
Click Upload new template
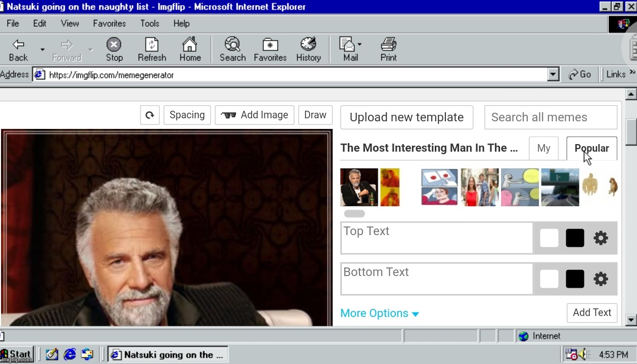(x=406, y=117)
